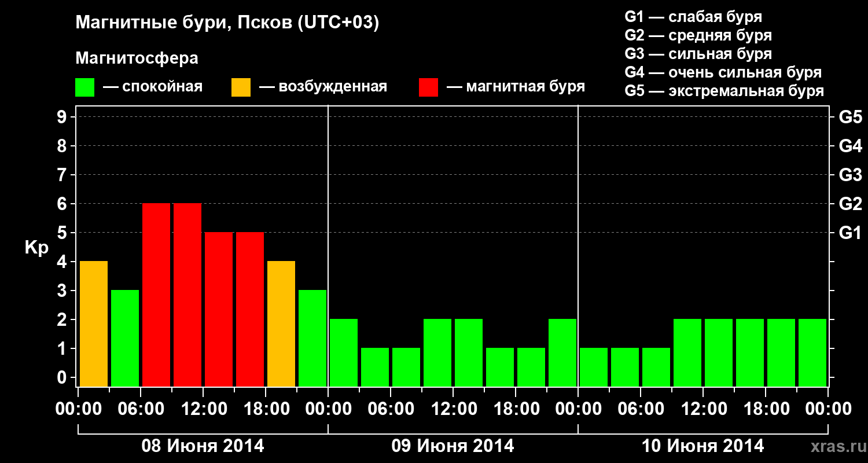Click the '— магнитная буря' legend label
Screen dimensions: 868x463
[x=516, y=87]
